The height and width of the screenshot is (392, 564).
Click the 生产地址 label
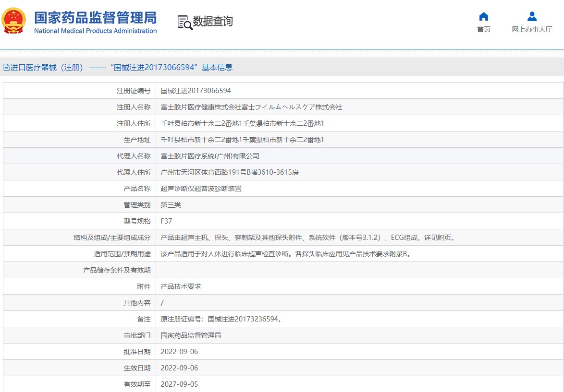tap(137, 140)
